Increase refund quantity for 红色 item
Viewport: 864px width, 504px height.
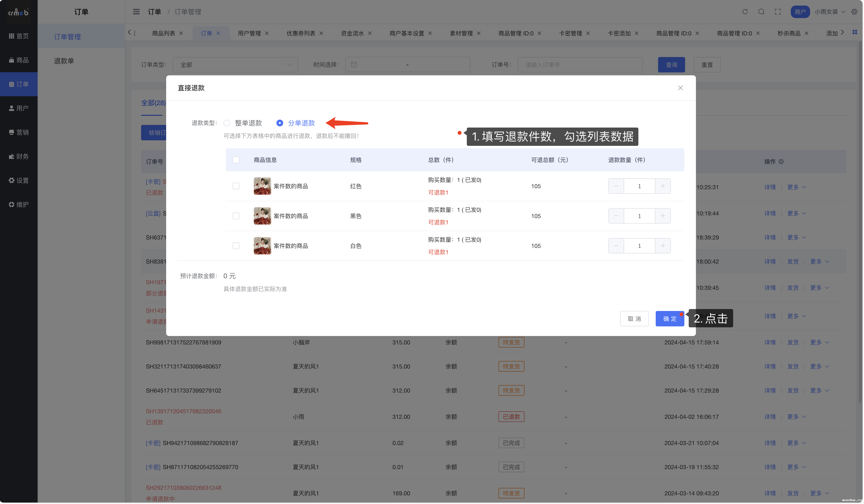click(x=662, y=186)
